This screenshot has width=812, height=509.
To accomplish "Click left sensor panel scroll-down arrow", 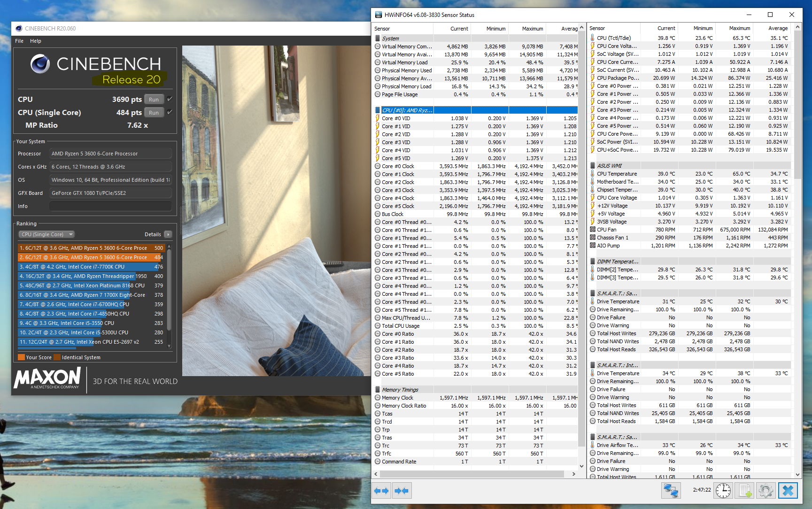I will [581, 466].
